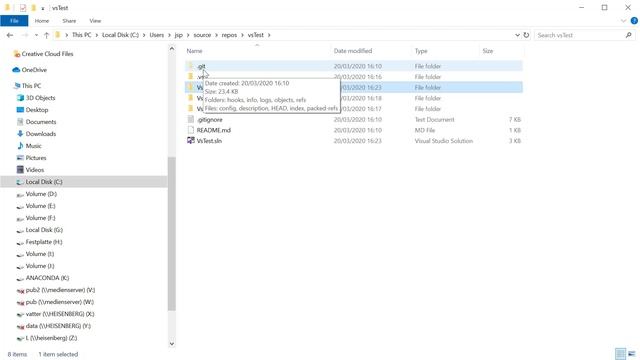Open pub2 (\\medienserver) (V:) network drive
The height and width of the screenshot is (360, 640).
60,290
